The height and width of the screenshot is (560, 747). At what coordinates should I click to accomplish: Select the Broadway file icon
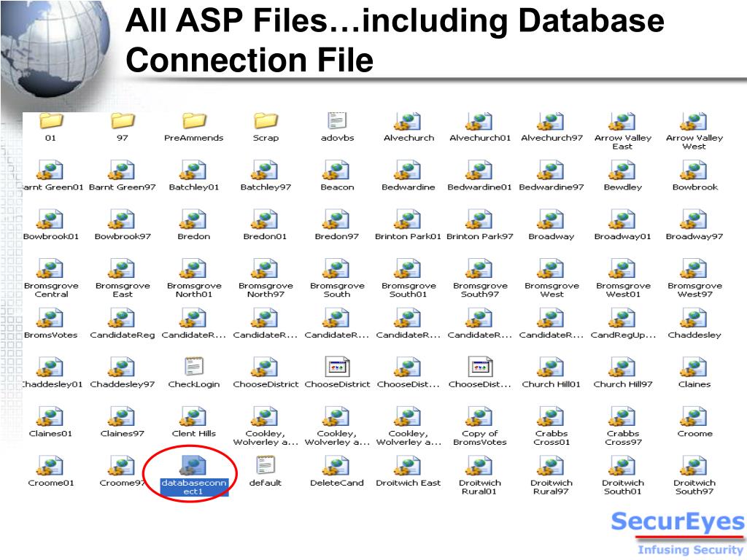tap(551, 219)
